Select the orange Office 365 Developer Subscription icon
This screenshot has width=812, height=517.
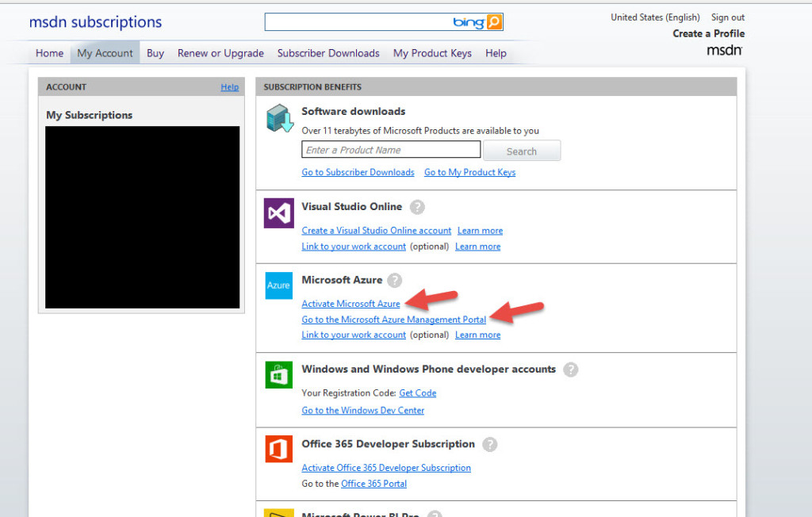tap(278, 450)
